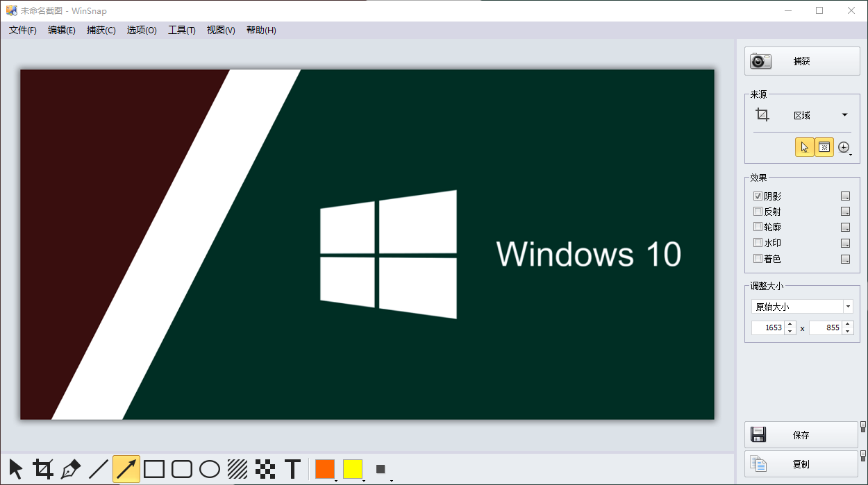The width and height of the screenshot is (868, 485).
Task: Open the 工具(T) menu
Action: tap(181, 31)
